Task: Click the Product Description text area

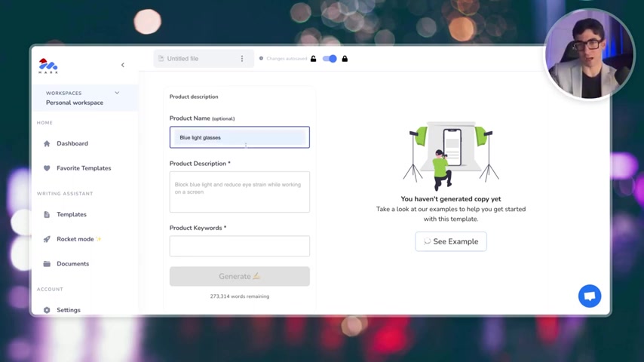Action: (240, 192)
